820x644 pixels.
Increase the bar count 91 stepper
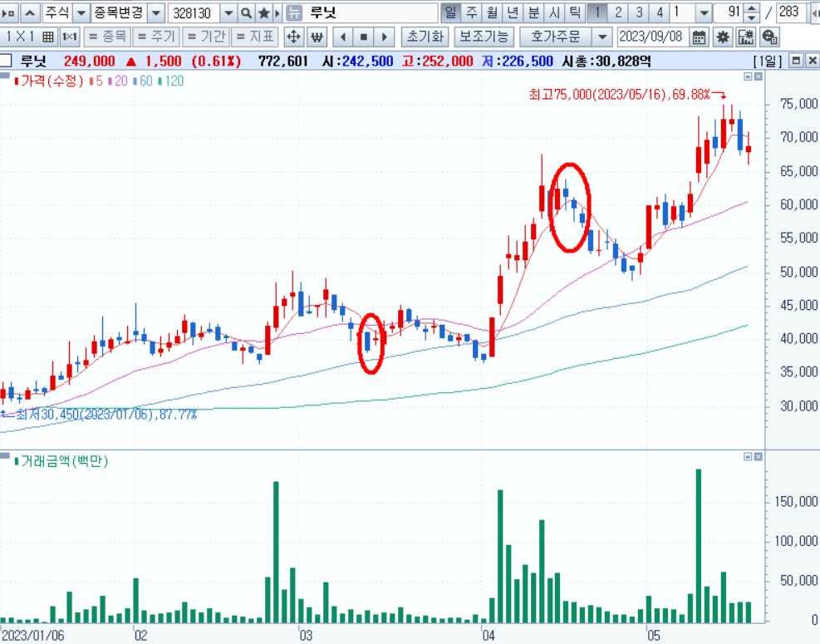pos(752,8)
